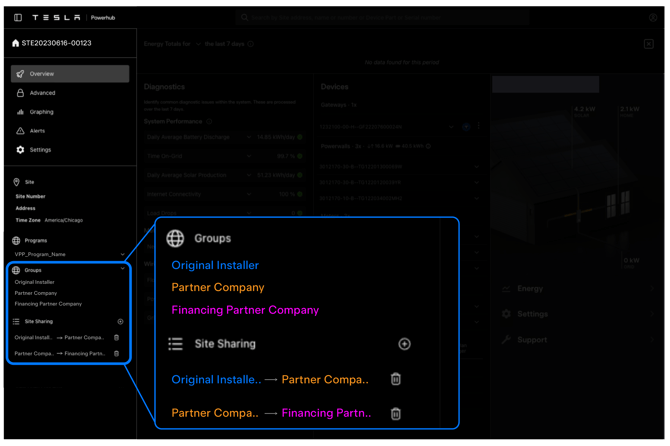Viewport: 670px width, 446px height.
Task: Go to the Graphing page
Action: (x=41, y=112)
